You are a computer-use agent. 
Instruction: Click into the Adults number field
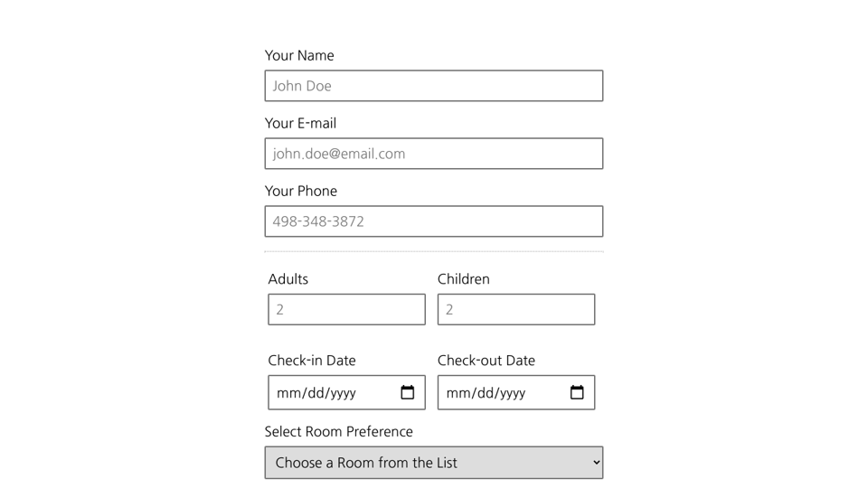coord(346,309)
